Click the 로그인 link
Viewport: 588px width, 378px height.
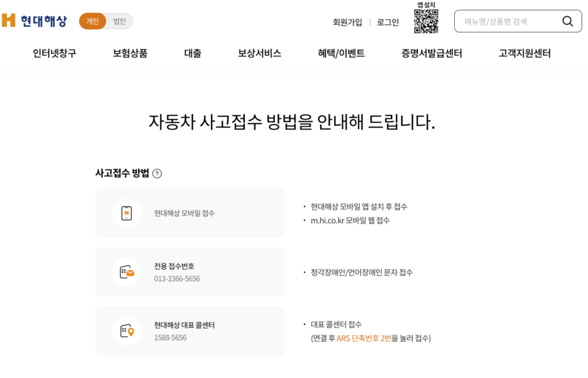tap(388, 22)
